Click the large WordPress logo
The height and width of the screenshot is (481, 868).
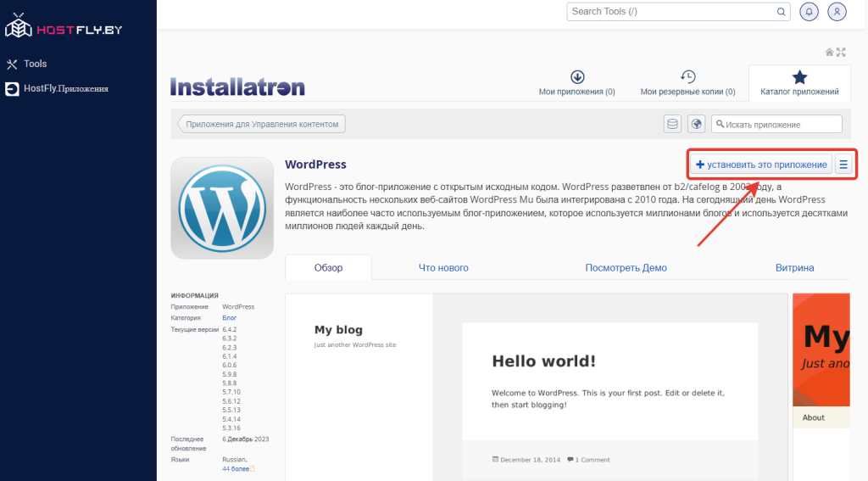point(222,208)
